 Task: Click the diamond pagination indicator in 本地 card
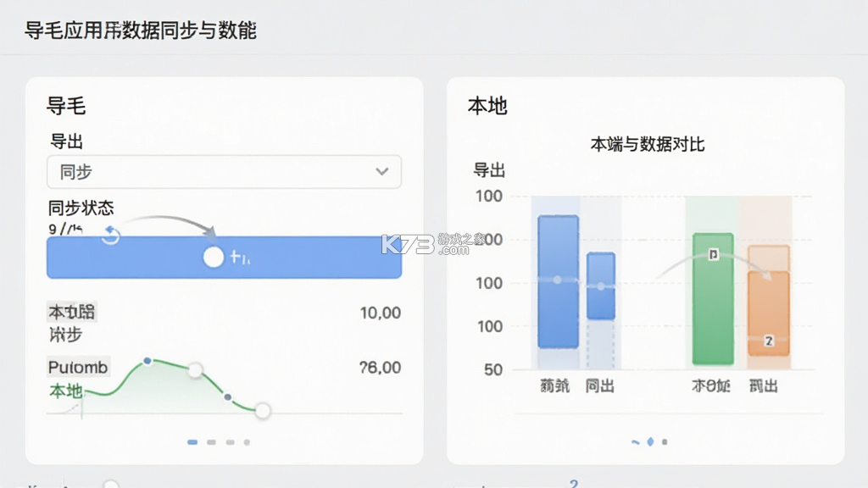(x=650, y=441)
